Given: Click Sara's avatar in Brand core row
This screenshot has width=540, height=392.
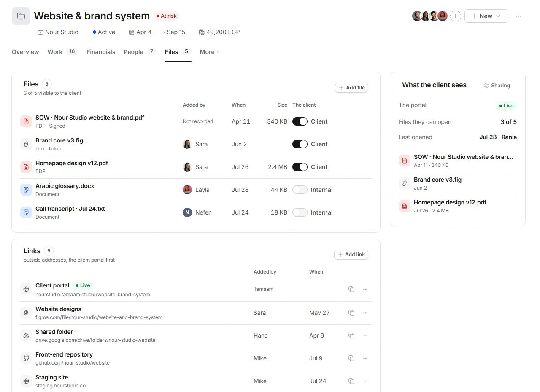Looking at the screenshot, I should tap(187, 144).
